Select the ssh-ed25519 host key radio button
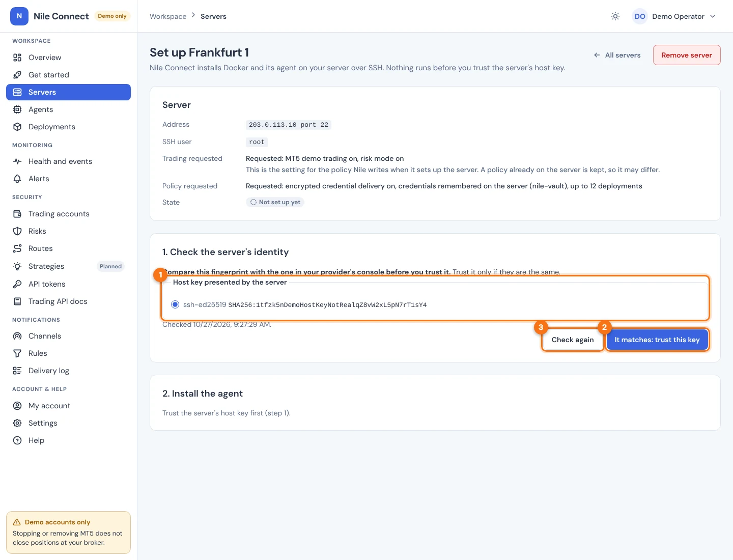 175,304
